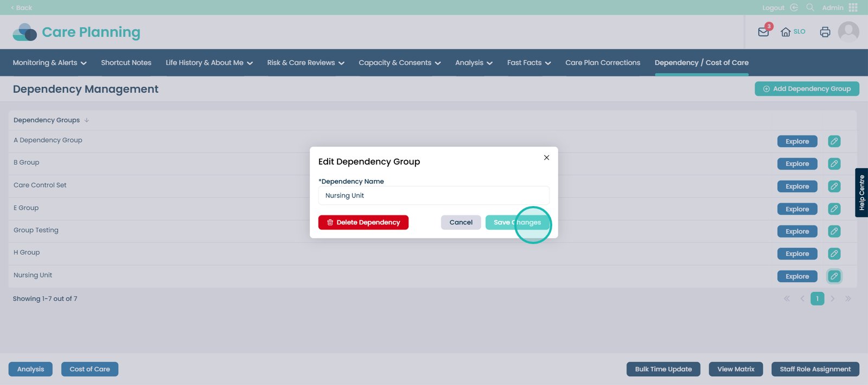Click edit pencil for A Dependency Group
The image size is (868, 385).
[x=834, y=142]
